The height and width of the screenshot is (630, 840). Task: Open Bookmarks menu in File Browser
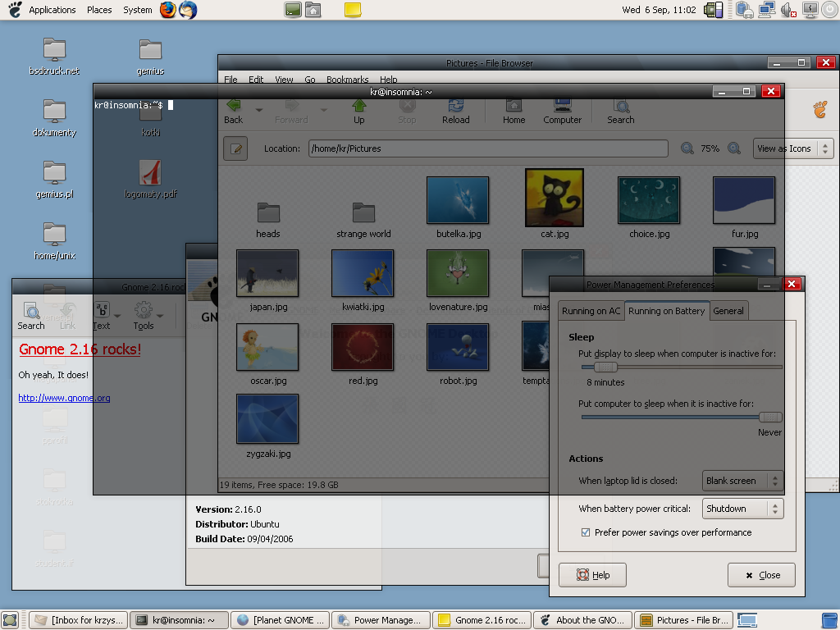[348, 80]
